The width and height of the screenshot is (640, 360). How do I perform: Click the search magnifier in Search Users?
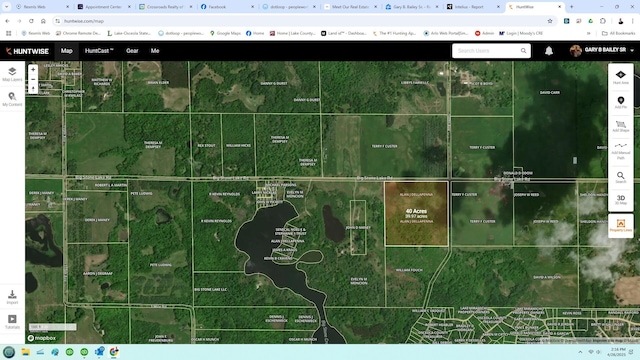tap(523, 51)
